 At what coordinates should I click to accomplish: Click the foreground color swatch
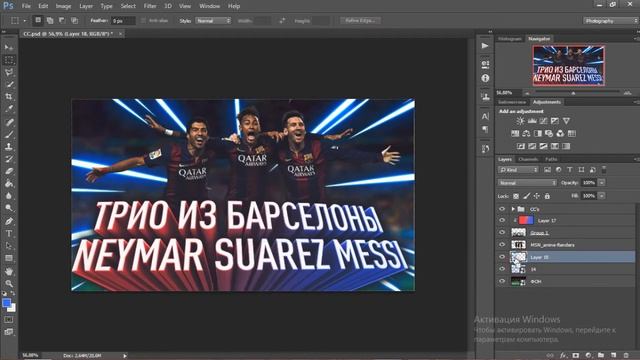pos(6,303)
